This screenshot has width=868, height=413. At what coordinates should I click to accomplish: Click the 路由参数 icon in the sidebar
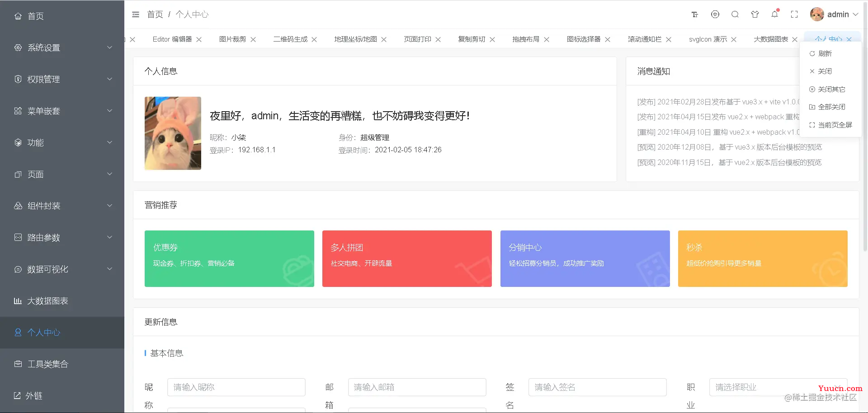(x=18, y=238)
